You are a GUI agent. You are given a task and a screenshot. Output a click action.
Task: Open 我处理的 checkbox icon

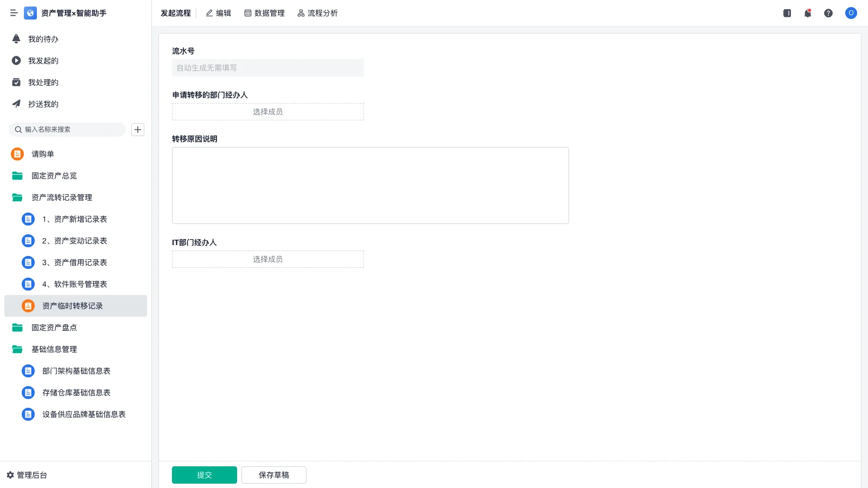(x=16, y=82)
